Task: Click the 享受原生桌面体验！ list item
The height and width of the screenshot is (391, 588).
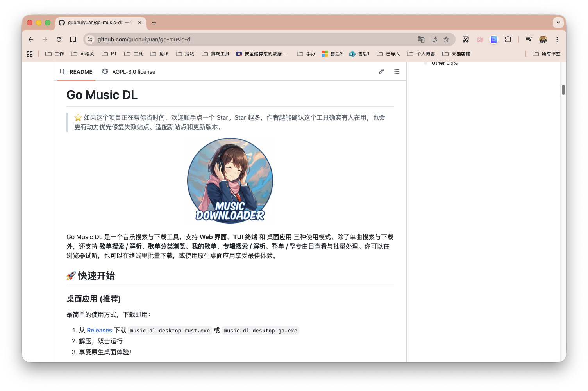Action: coord(105,352)
